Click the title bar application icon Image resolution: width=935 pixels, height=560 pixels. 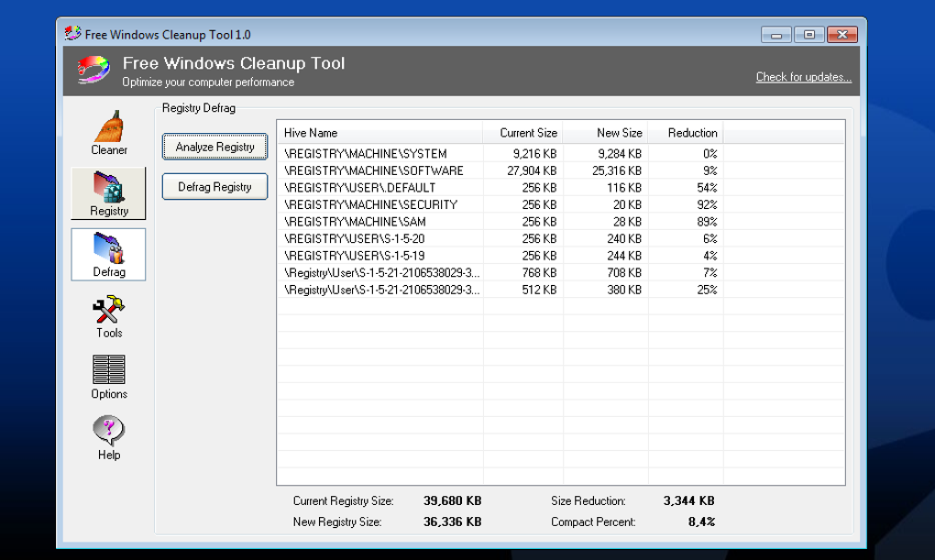[x=72, y=33]
